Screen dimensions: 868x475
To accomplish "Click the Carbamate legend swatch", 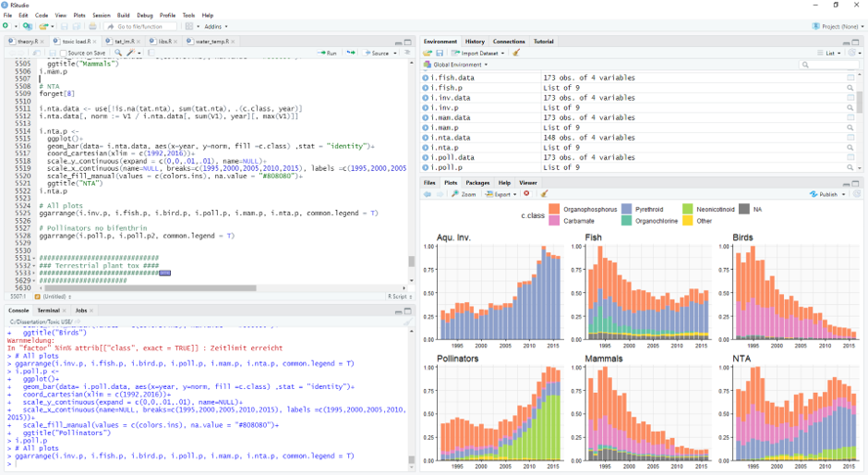I will (x=553, y=221).
